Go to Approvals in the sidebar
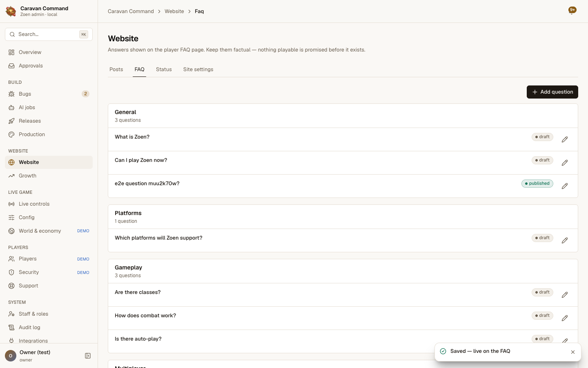 point(49,66)
